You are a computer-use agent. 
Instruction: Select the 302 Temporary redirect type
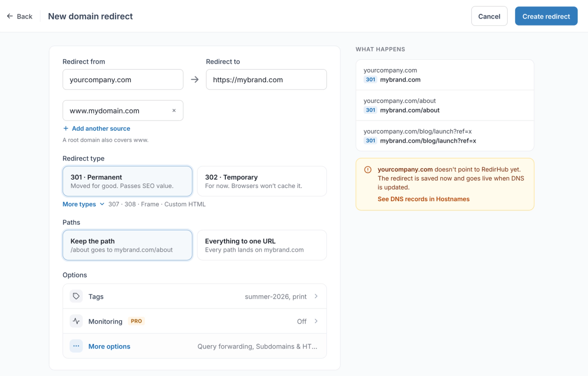click(x=262, y=181)
